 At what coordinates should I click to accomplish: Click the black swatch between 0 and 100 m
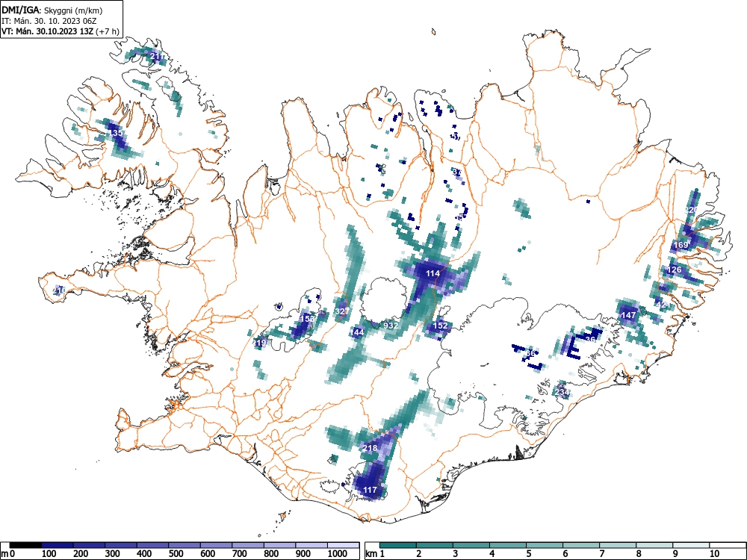(25, 545)
